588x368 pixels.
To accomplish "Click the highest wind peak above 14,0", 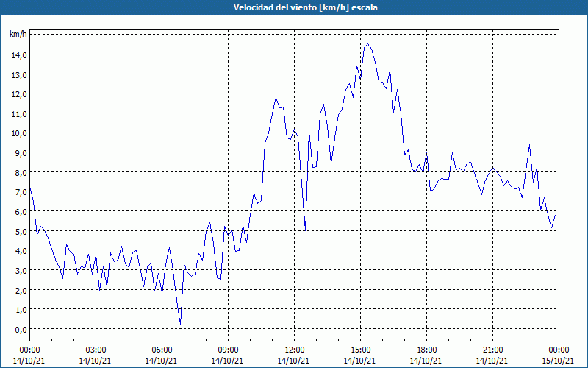I will pos(367,44).
